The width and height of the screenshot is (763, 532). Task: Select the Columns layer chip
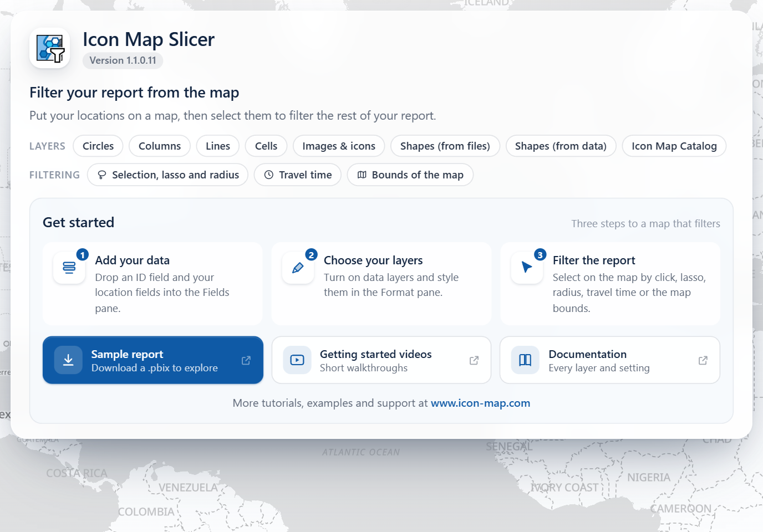tap(160, 146)
